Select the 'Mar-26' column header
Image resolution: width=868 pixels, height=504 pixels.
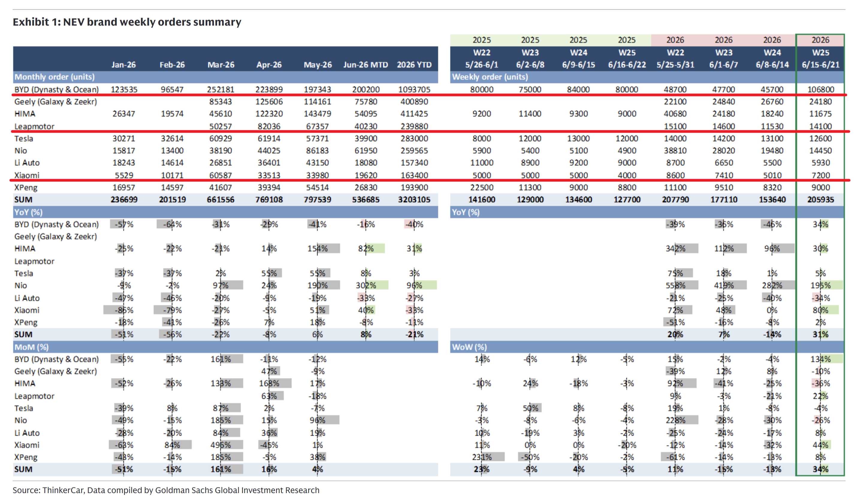pyautogui.click(x=221, y=65)
